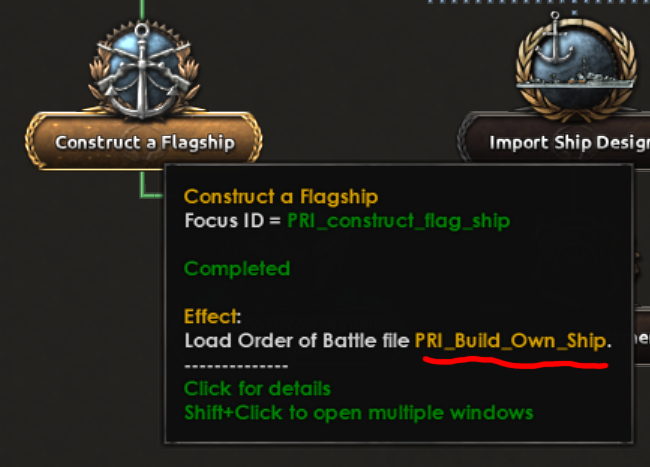
Task: Click the green Completed status text
Action: coord(237,269)
